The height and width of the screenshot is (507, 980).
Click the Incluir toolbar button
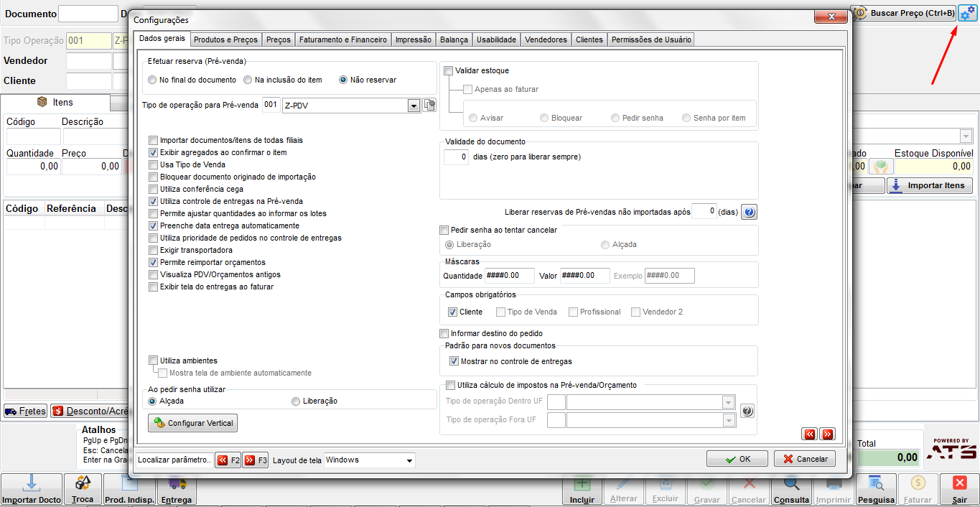click(x=582, y=490)
